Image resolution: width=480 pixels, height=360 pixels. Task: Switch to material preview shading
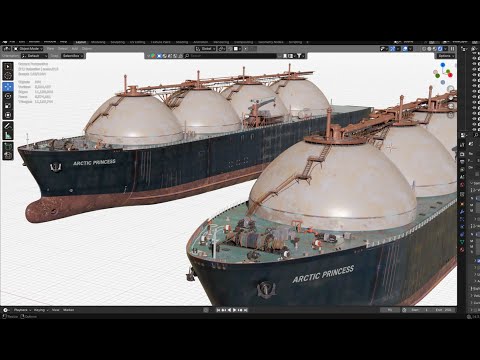coord(435,49)
